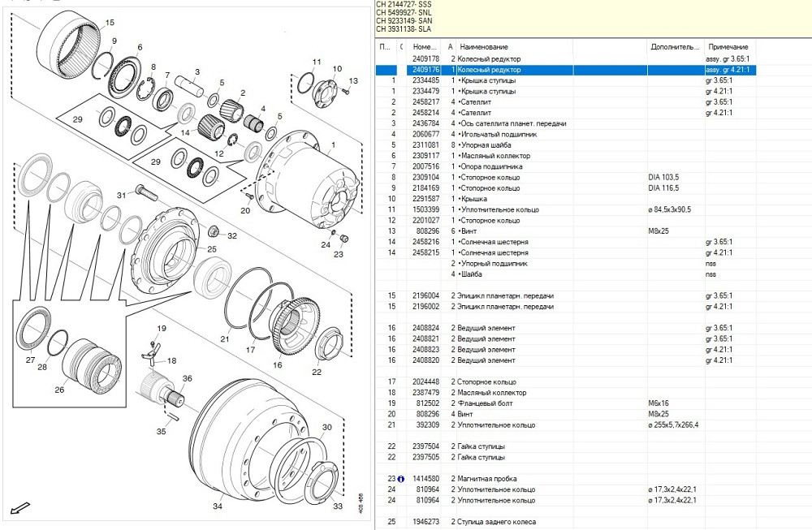Screen dimensions: 812x530
Task: Click callout 16 in the exploded view
Action: (x=278, y=365)
